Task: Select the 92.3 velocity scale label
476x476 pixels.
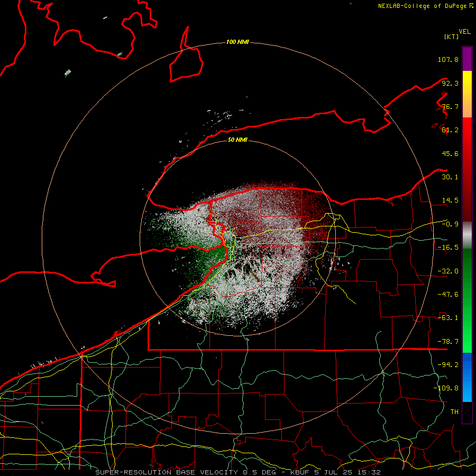Action: (x=450, y=83)
